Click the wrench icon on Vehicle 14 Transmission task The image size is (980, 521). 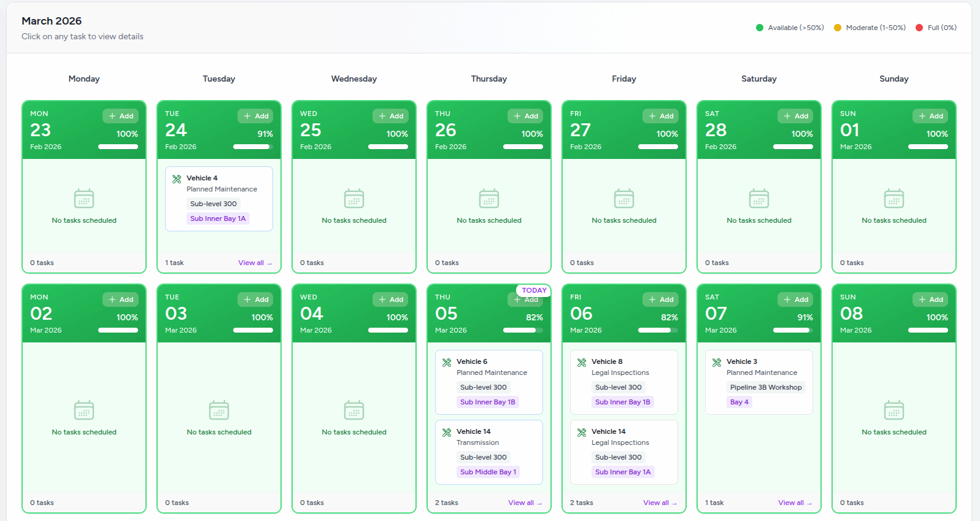[447, 433]
